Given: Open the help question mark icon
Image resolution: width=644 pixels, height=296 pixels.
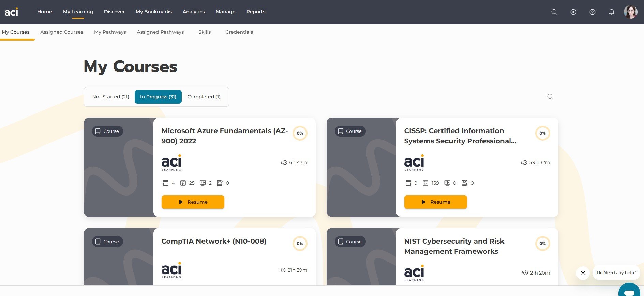Looking at the screenshot, I should [593, 12].
